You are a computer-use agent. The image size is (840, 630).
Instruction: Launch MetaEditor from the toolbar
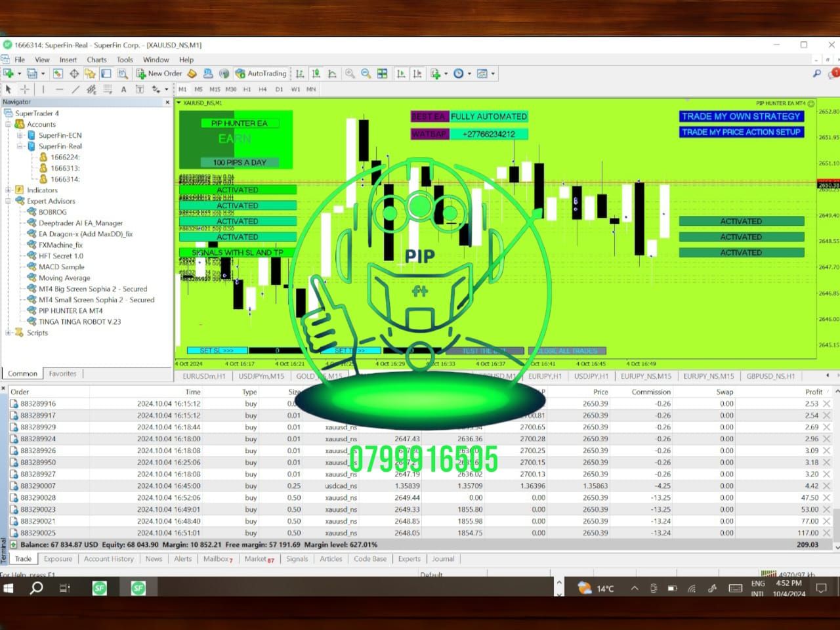coord(192,73)
